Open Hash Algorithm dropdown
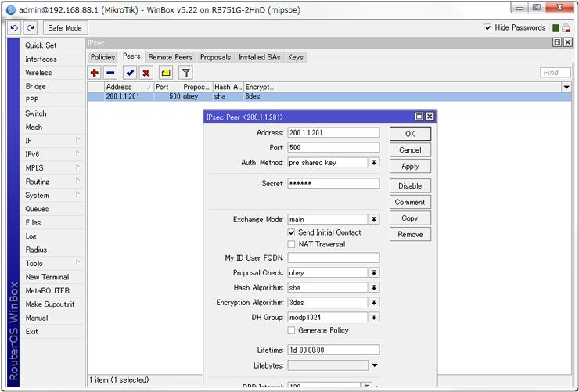Image resolution: width=579 pixels, height=392 pixels. click(x=374, y=287)
